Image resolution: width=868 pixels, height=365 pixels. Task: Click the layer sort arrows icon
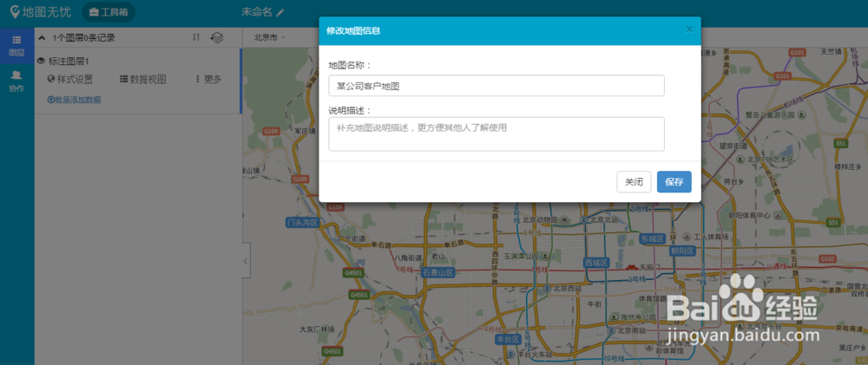coord(196,37)
